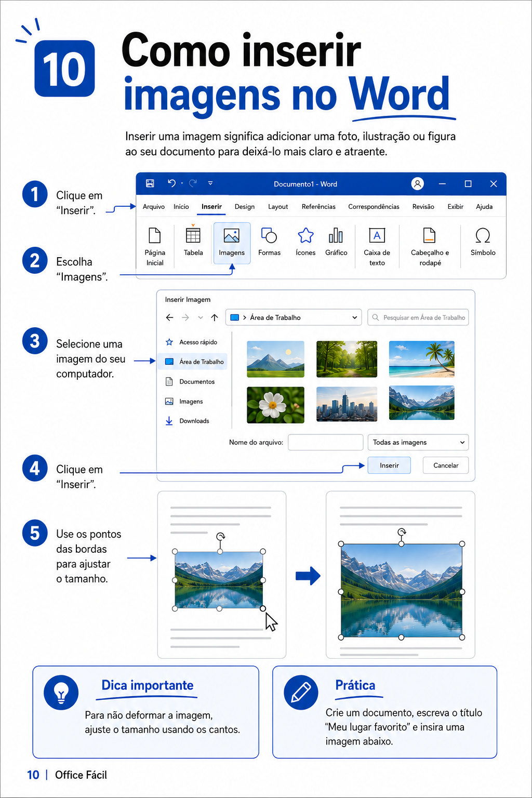Select the Inserir ribbon tab

click(211, 207)
